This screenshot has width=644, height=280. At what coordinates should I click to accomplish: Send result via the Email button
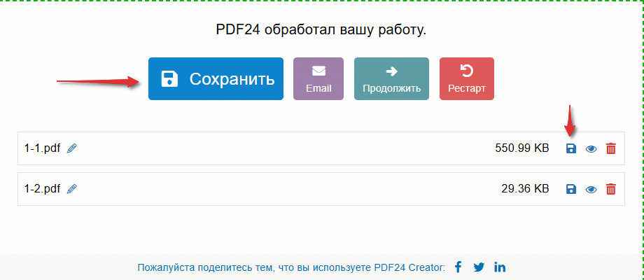point(318,79)
